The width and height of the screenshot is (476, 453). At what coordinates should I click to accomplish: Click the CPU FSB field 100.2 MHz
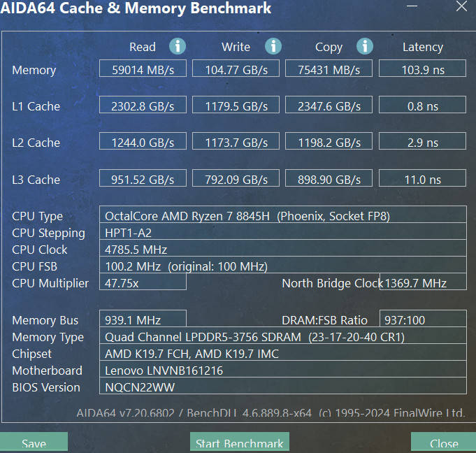[283, 265]
